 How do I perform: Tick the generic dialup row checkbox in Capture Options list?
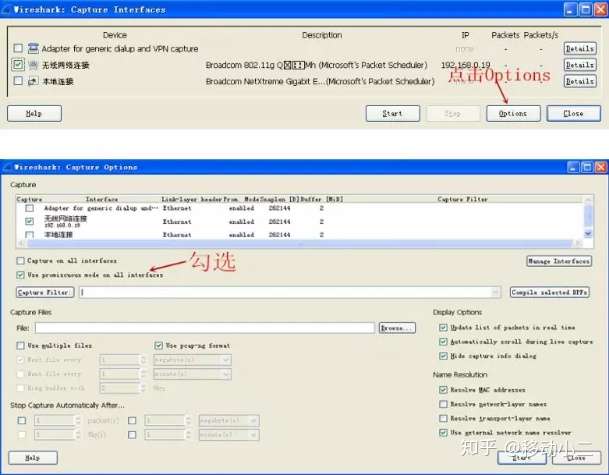[30, 209]
